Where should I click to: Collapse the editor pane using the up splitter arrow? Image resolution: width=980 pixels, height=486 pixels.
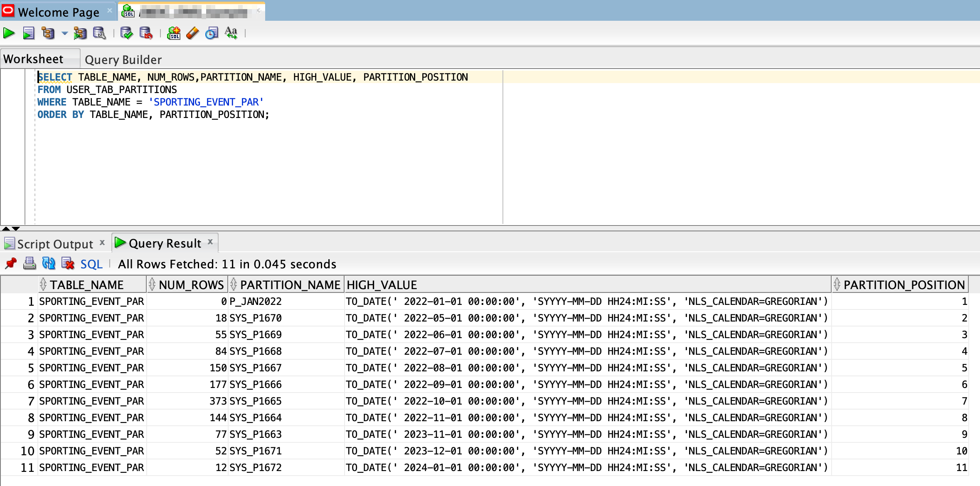click(x=5, y=228)
